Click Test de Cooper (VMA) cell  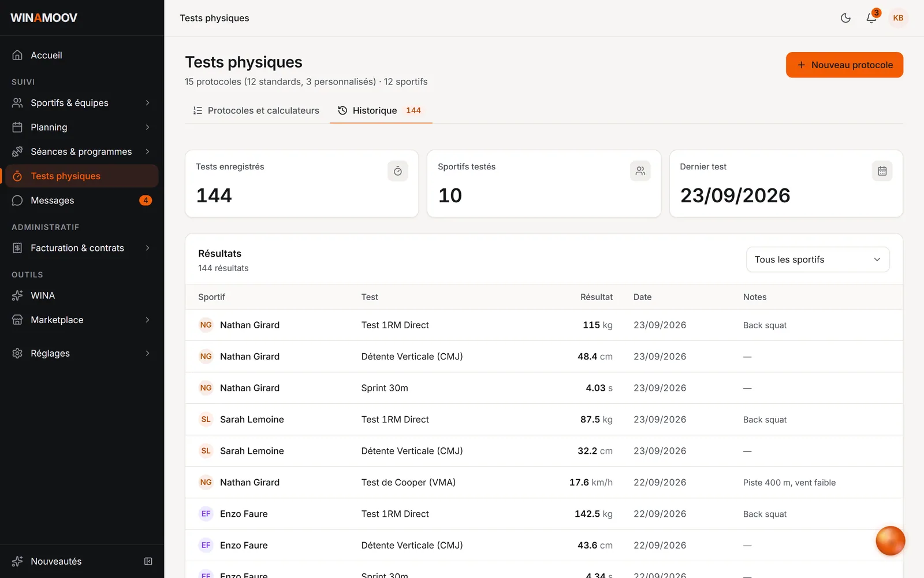(408, 483)
